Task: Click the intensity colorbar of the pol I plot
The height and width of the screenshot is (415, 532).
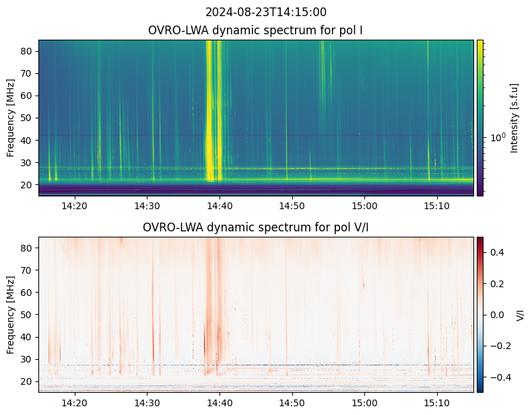Action: pos(479,118)
